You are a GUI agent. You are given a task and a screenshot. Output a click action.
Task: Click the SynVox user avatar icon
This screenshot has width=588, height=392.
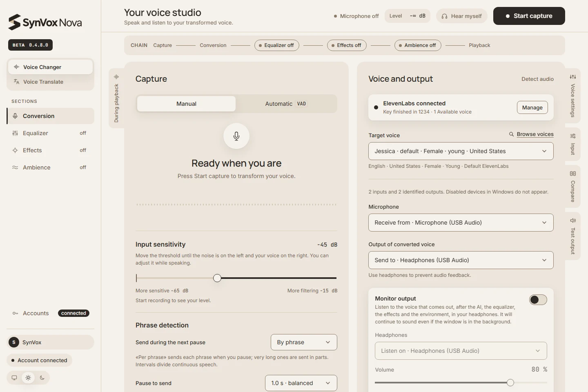click(14, 342)
